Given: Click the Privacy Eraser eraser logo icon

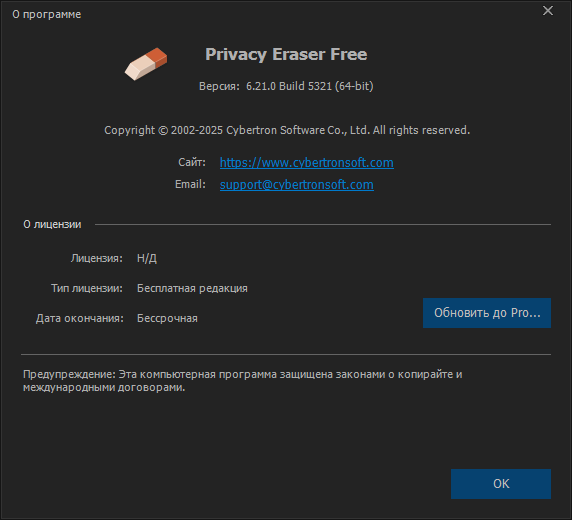Looking at the screenshot, I should tap(146, 64).
